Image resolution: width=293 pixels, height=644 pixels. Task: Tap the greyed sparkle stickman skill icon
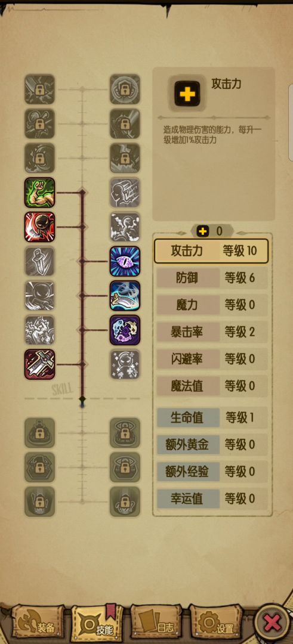125,364
